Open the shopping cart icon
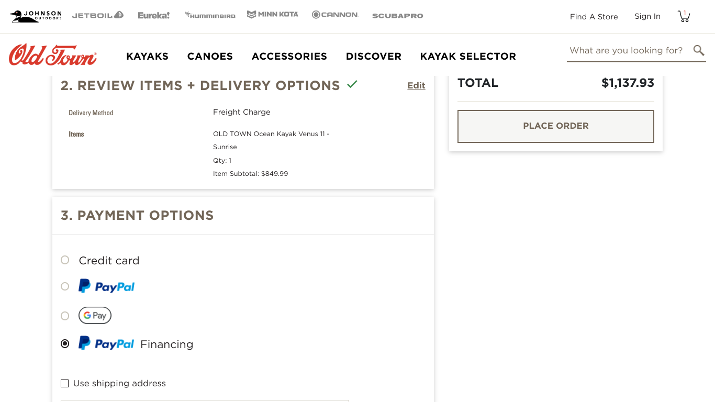Screen dimensions: 715x402 684,16
